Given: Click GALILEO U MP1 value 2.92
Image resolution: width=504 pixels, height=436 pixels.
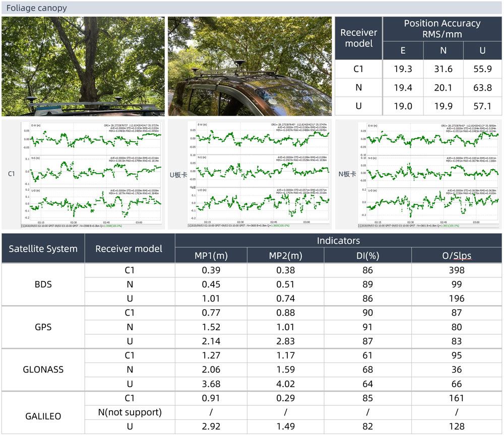Looking at the screenshot, I should pyautogui.click(x=211, y=426).
